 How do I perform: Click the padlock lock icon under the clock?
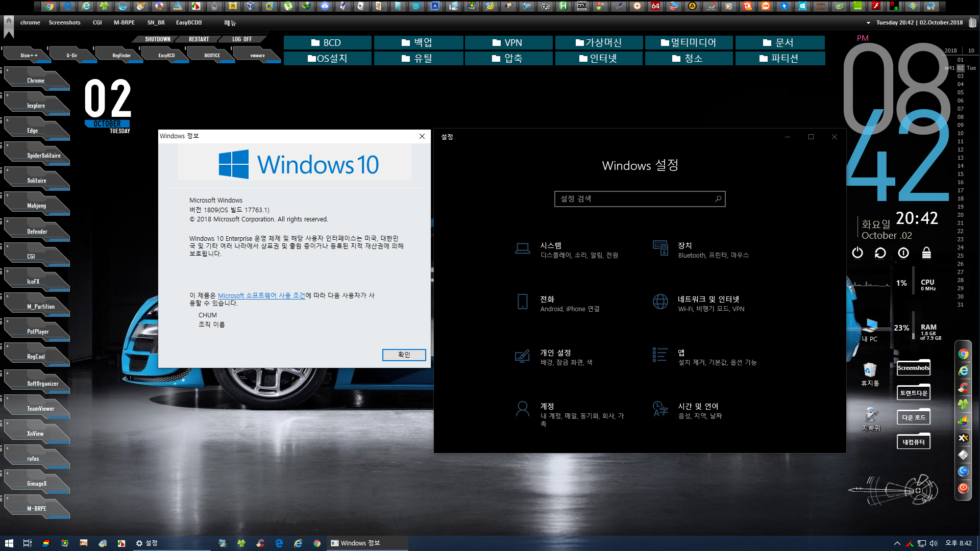pos(926,253)
